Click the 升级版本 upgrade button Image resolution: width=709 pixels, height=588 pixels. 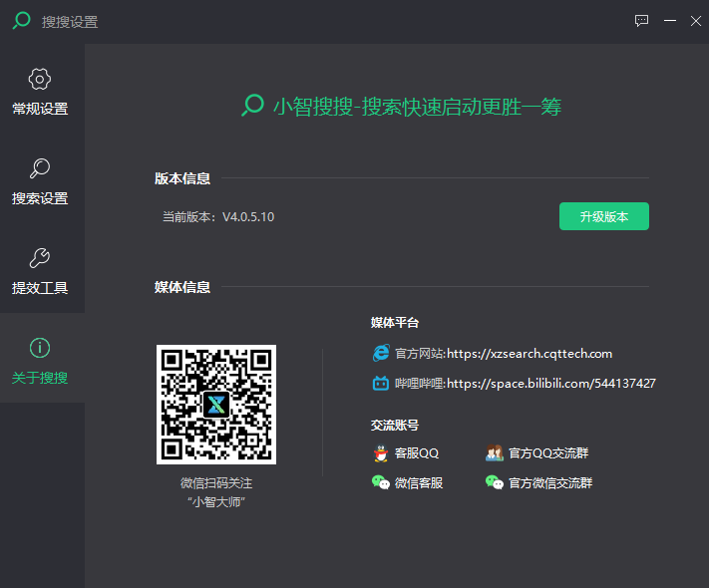pos(604,216)
